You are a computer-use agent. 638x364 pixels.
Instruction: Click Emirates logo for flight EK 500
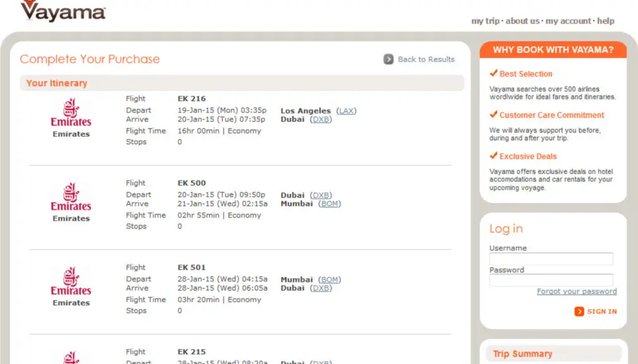(x=71, y=197)
